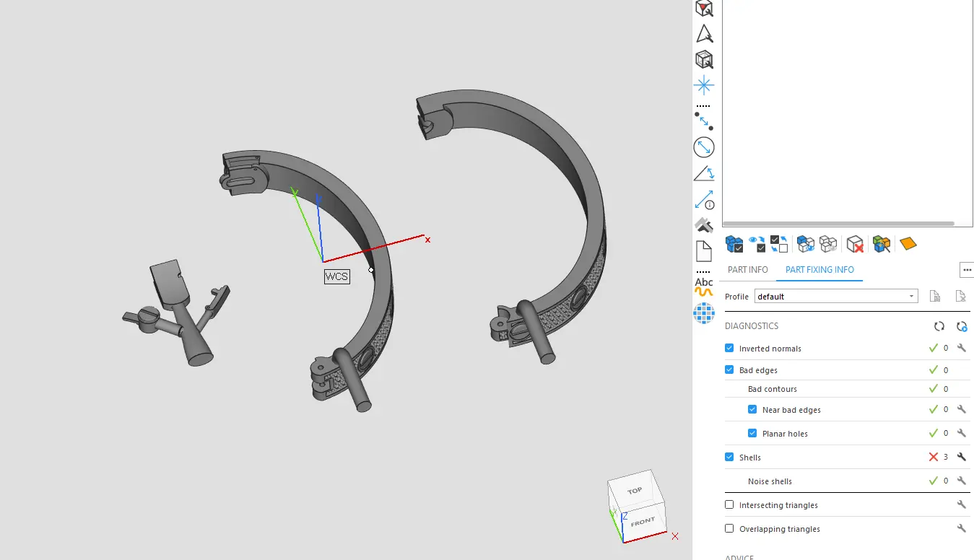Screen dimensions: 974x560
Task: Select the point-to-point distance measure tool
Action: click(704, 121)
